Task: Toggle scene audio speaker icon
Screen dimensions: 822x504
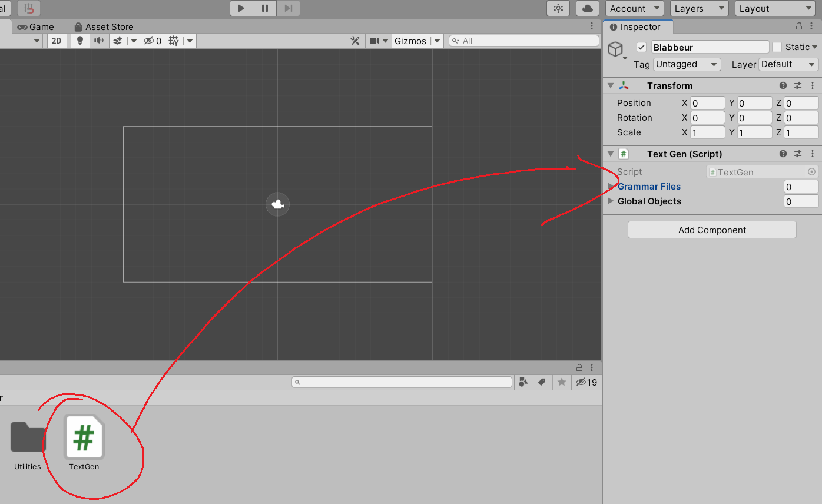Action: click(x=99, y=41)
